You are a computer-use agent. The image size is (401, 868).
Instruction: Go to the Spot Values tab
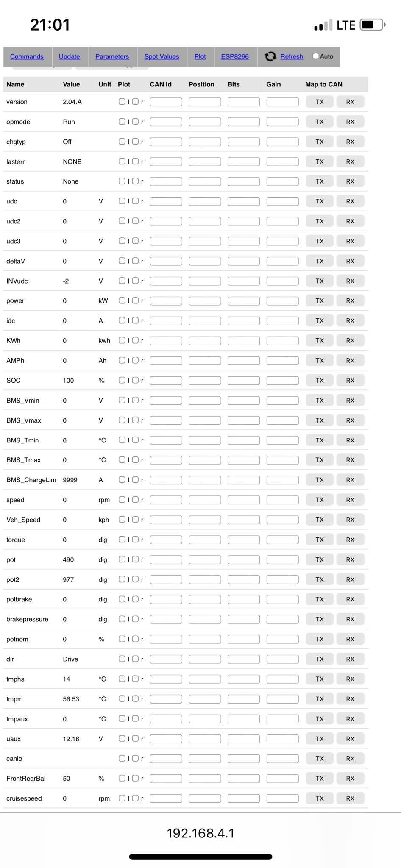tap(162, 56)
